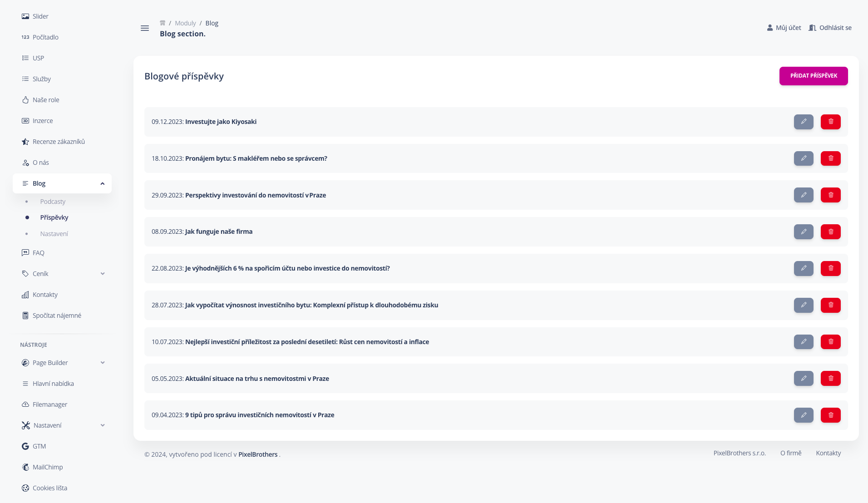Open Můj účet account link
The image size is (868, 503).
(x=784, y=28)
